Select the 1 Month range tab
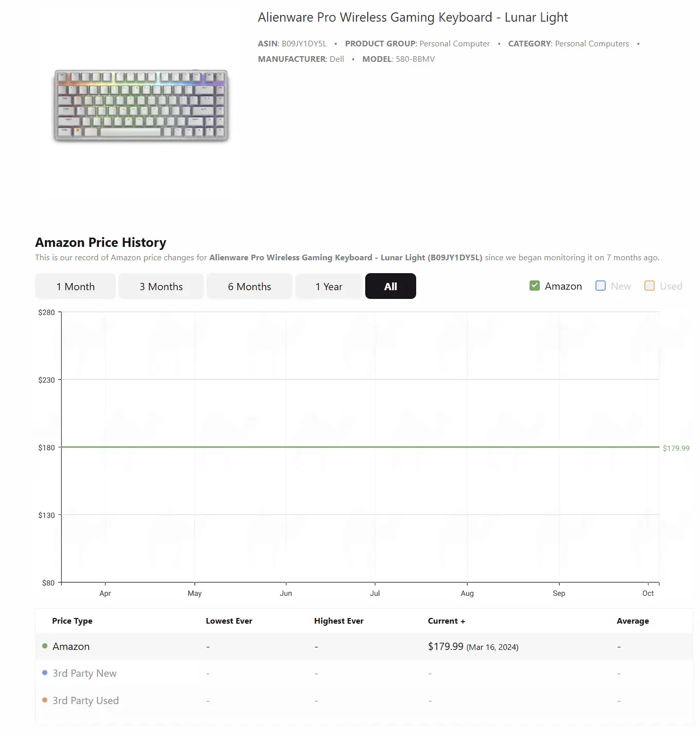700x736 pixels. 75,287
